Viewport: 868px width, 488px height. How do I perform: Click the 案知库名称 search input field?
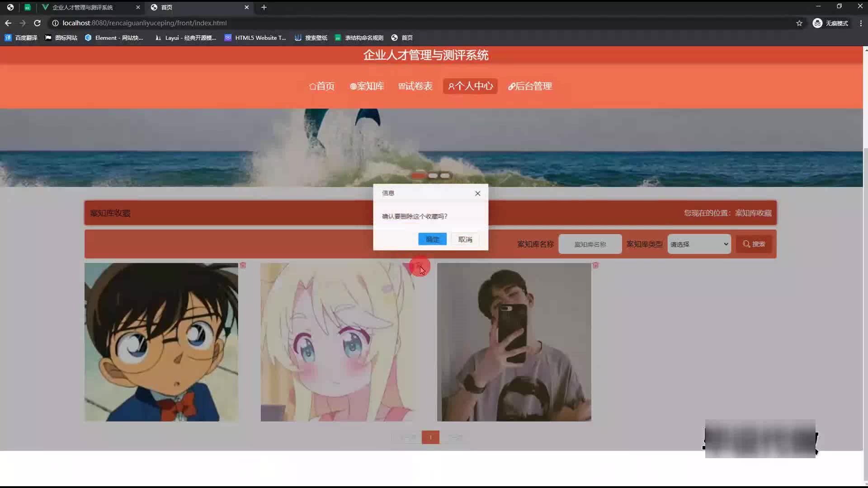pyautogui.click(x=590, y=244)
